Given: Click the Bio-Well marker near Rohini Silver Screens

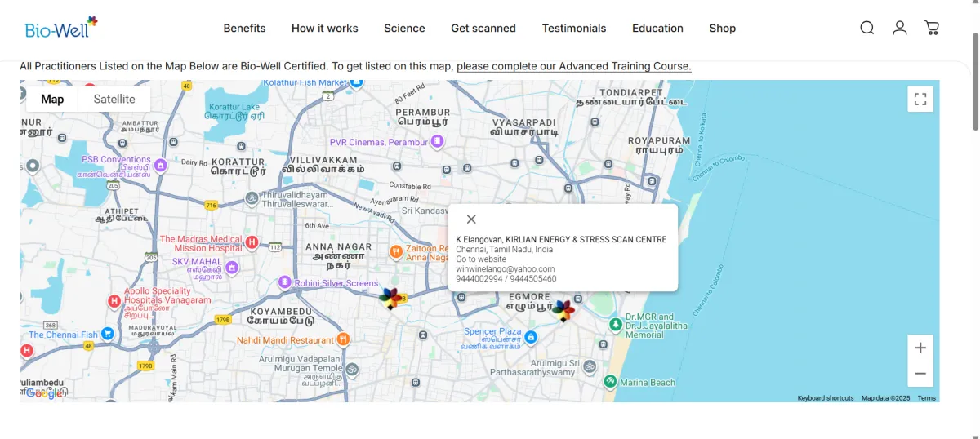Looking at the screenshot, I should (391, 299).
